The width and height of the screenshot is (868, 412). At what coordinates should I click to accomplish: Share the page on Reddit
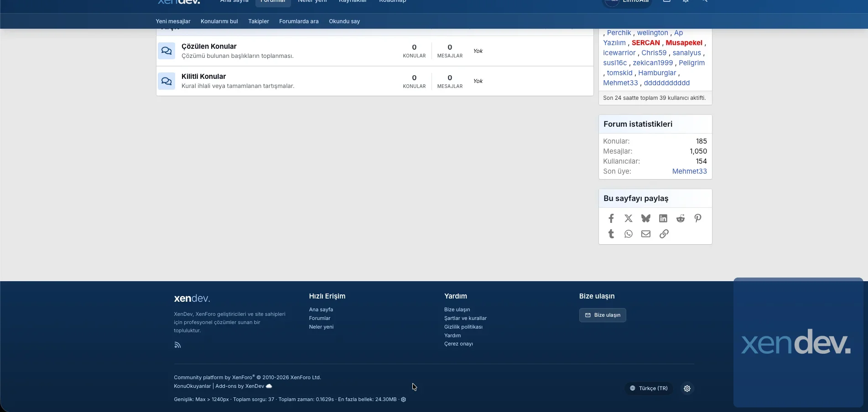[680, 218]
